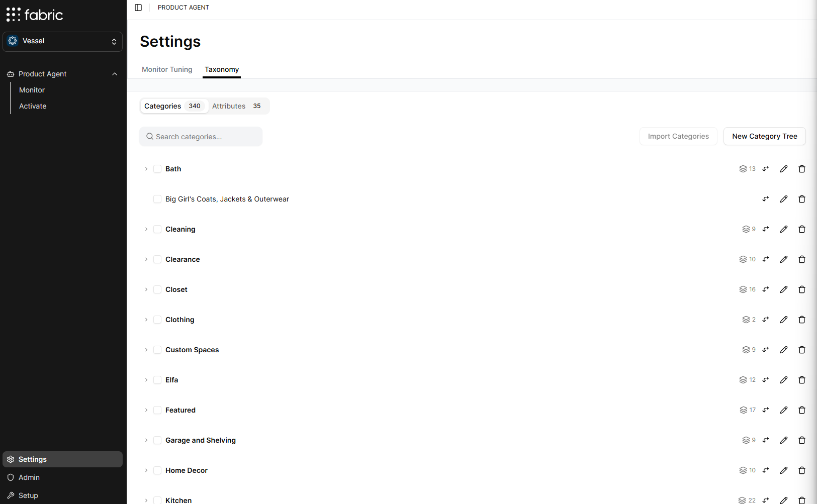Edit the Big Girl's Coats category
Viewport: 817px width, 504px height.
point(784,199)
